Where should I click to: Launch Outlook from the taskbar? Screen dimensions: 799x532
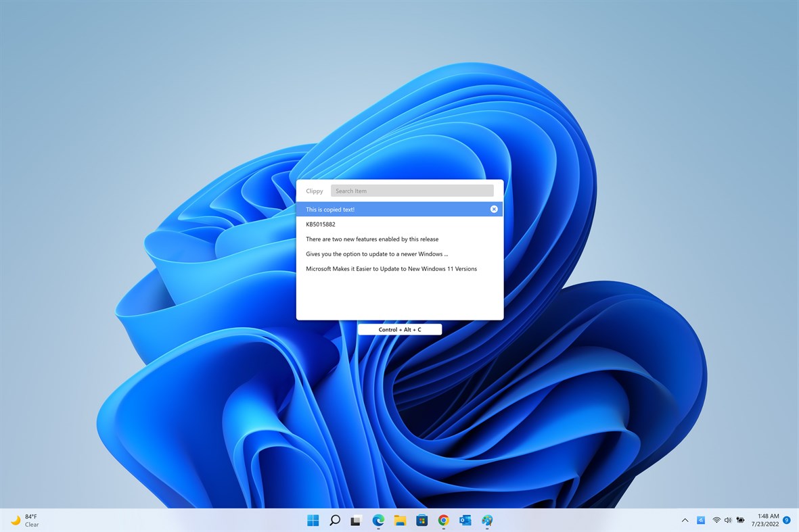coord(465,521)
